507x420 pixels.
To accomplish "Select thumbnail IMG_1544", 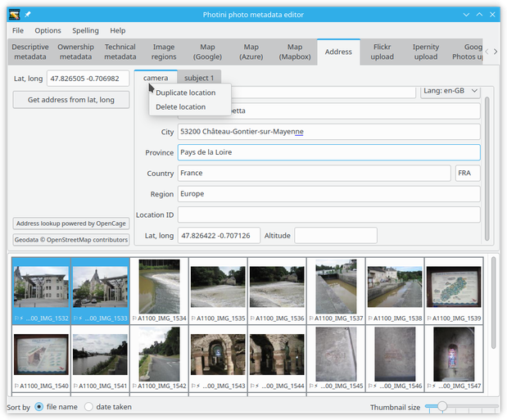I will pos(277,359).
